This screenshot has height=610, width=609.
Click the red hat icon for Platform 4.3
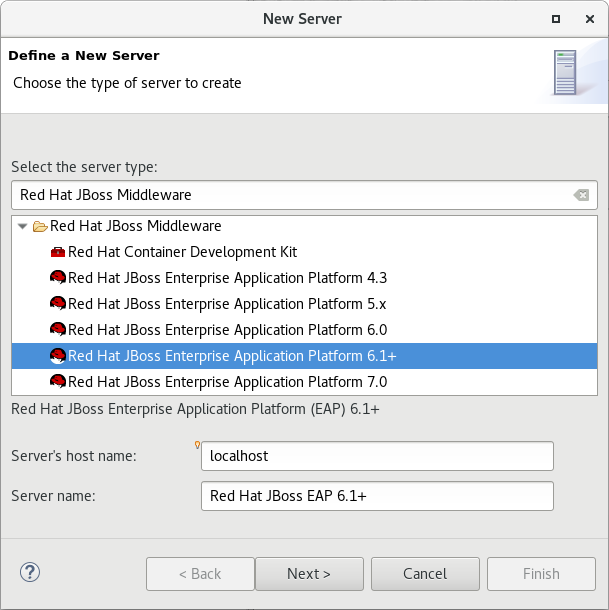pyautogui.click(x=58, y=278)
